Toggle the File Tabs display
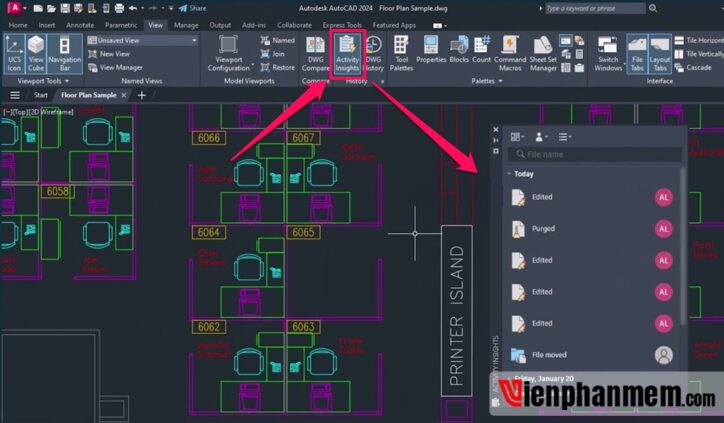The width and height of the screenshot is (724, 423). click(637, 54)
